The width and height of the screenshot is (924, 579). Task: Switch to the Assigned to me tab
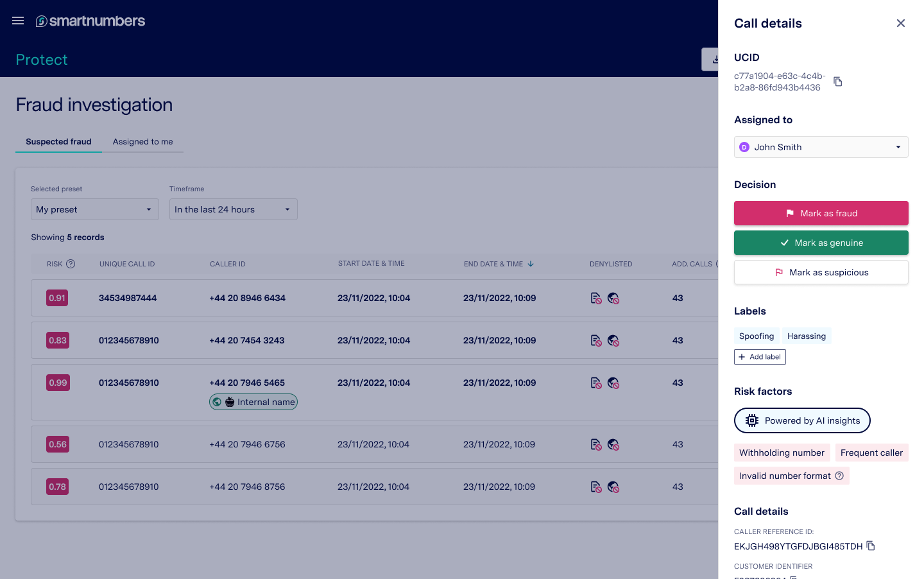click(142, 142)
